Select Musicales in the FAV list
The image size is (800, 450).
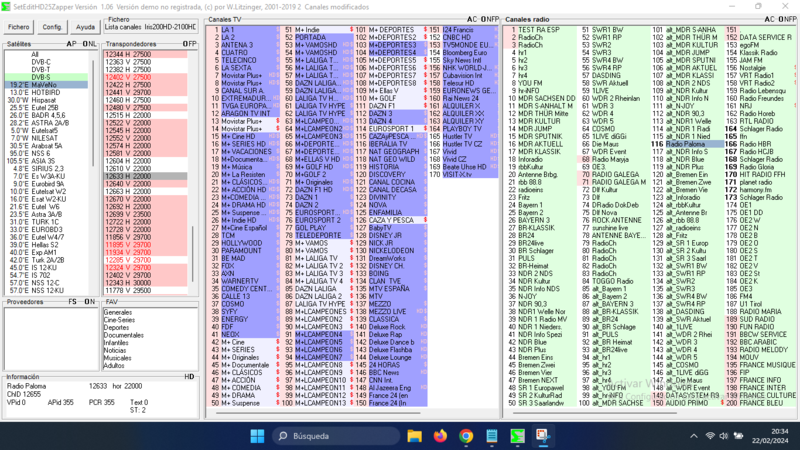tap(118, 358)
